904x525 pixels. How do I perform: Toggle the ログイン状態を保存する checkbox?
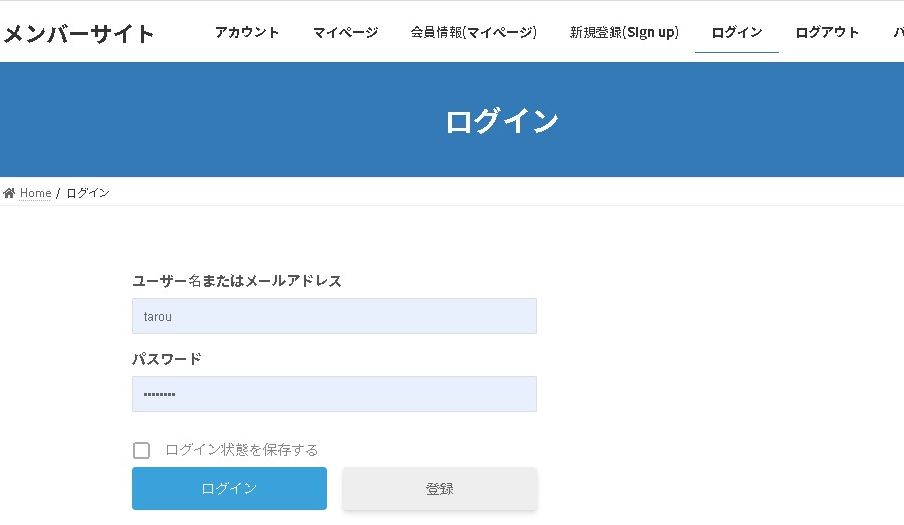pos(141,450)
